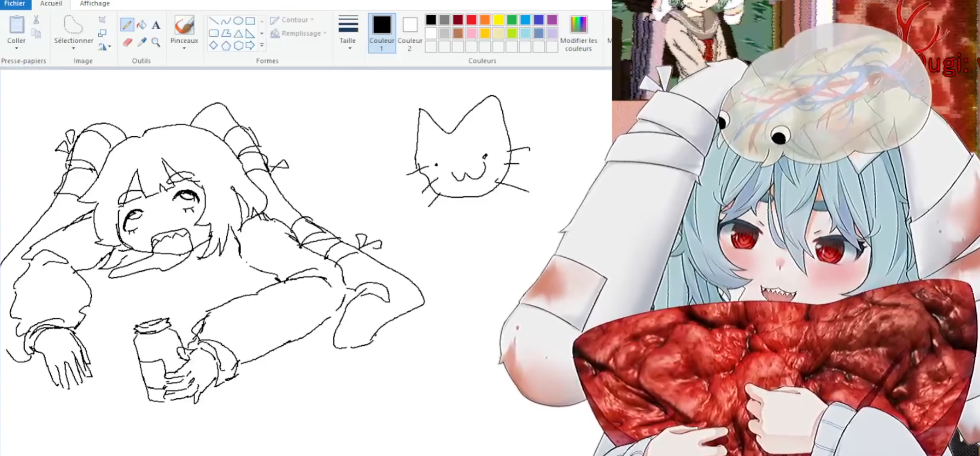
Task: Activate Couleur 1 foreground color
Action: pos(382,33)
